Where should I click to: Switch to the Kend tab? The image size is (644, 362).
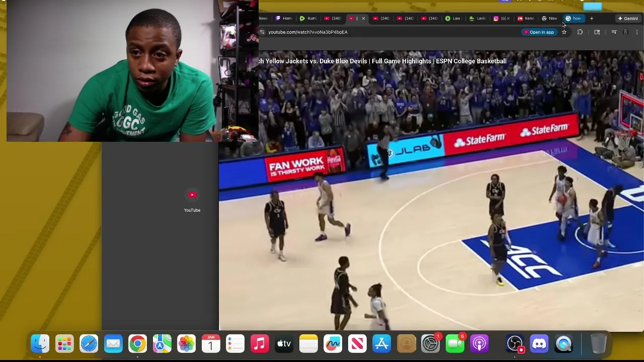click(526, 19)
